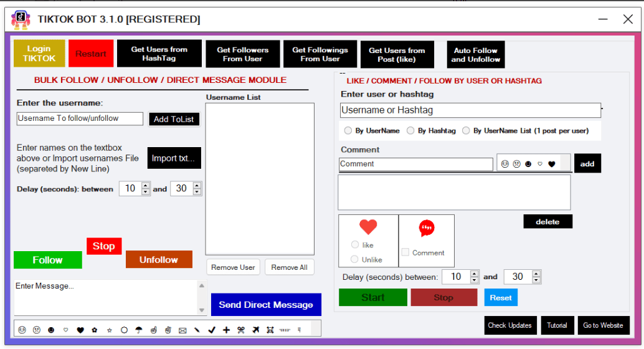Increase bulk module maximum delay of 30
The height and width of the screenshot is (349, 644).
click(x=197, y=185)
